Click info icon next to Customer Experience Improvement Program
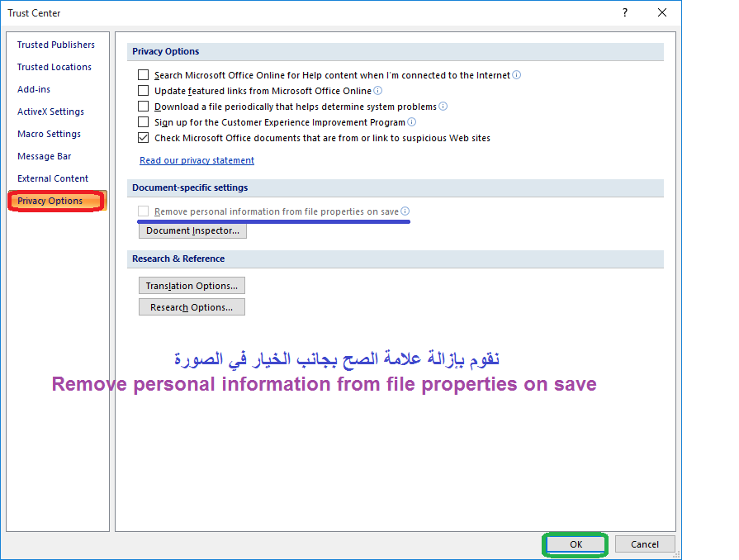Image resolution: width=739 pixels, height=560 pixels. 412,122
